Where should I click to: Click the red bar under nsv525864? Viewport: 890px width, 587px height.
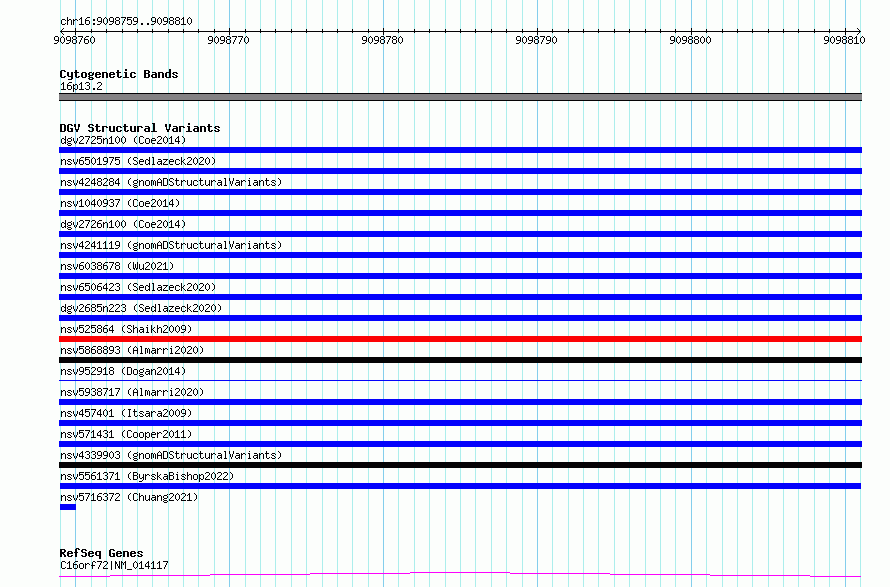coord(460,339)
